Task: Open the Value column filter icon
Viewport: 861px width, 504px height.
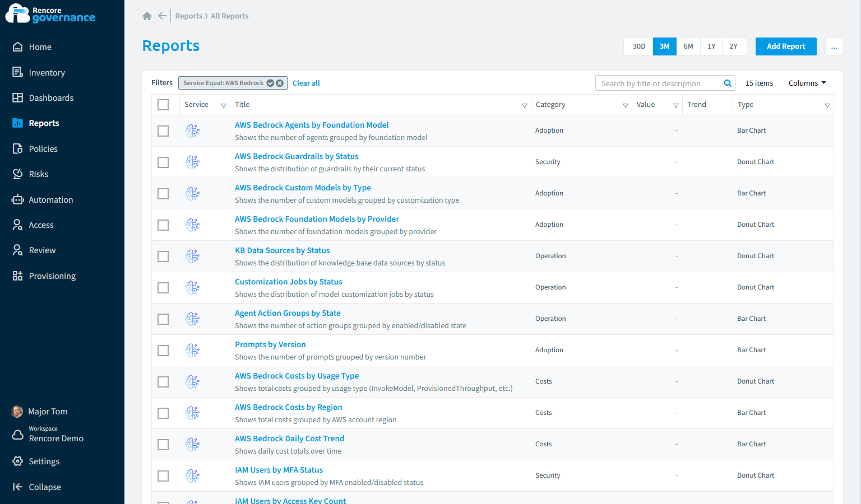Action: point(676,106)
